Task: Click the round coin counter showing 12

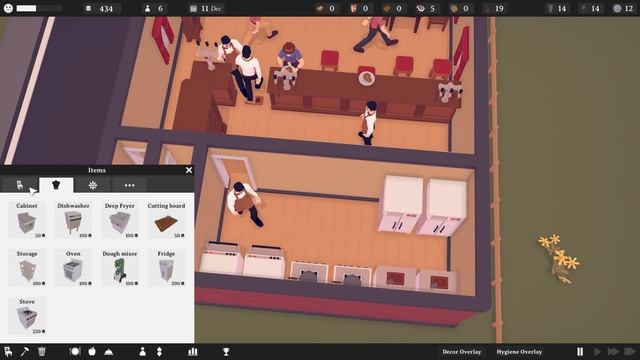Action: point(623,8)
